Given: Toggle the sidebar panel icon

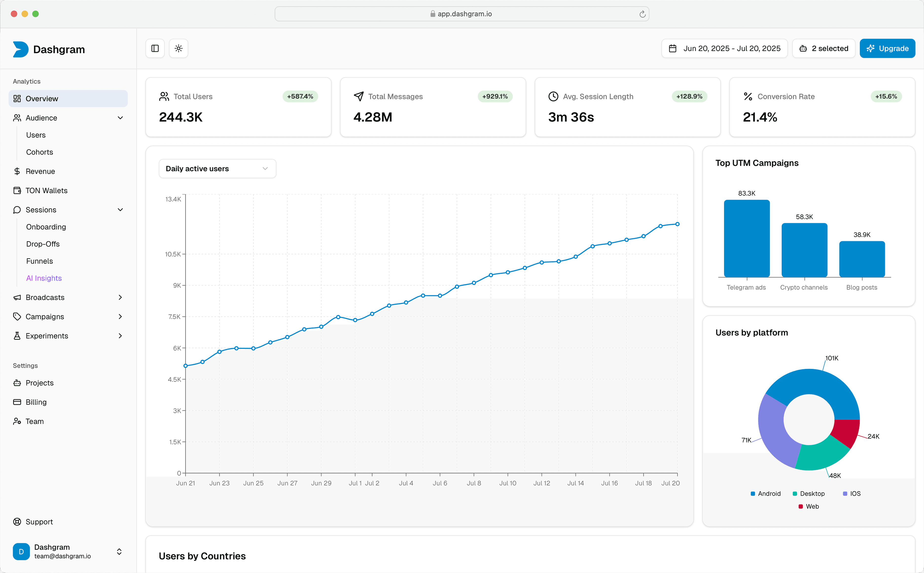Looking at the screenshot, I should pos(155,49).
